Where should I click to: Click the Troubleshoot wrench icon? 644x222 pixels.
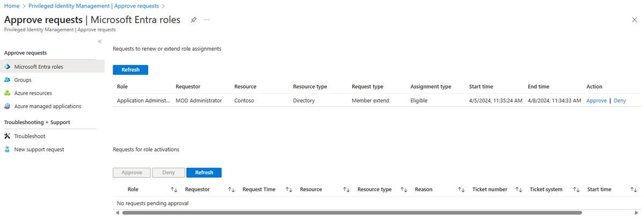pyautogui.click(x=8, y=136)
